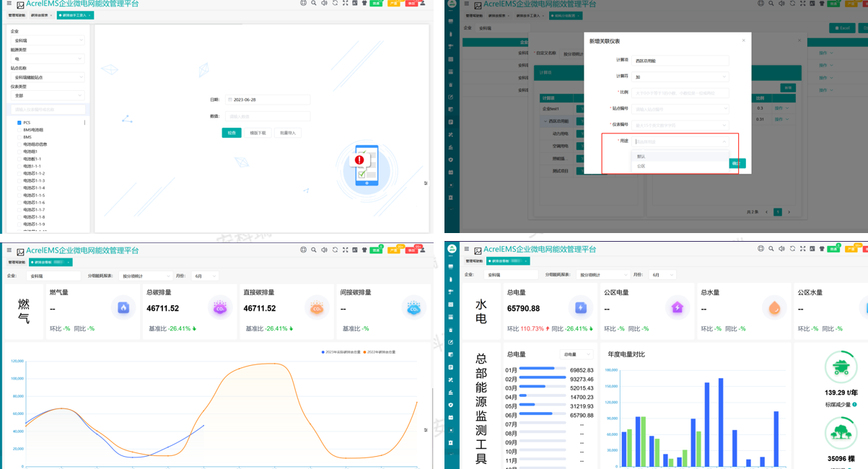This screenshot has height=469, width=868.
Task: Open user avatar in manual entry screen header
Action: (x=423, y=4)
